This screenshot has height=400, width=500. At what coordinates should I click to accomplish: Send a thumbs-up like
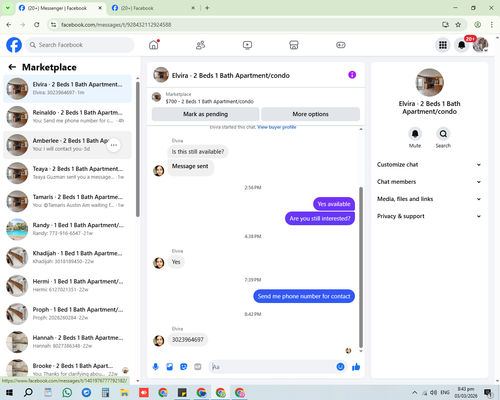356,367
